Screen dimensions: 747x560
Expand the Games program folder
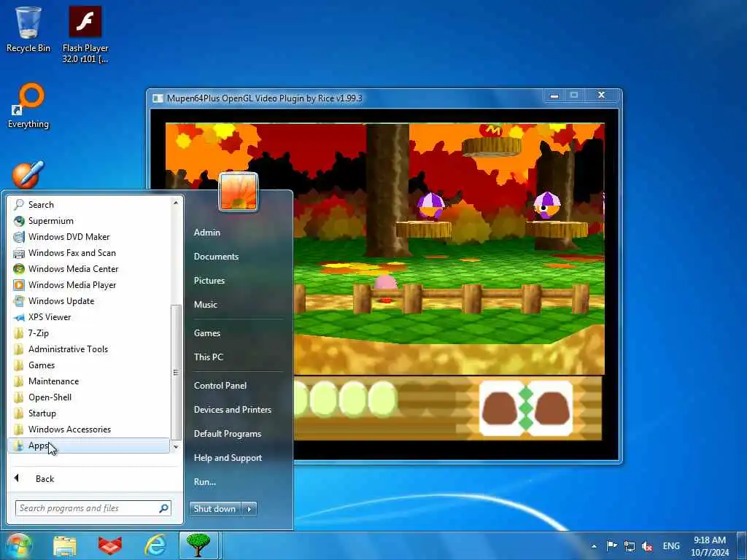point(88,365)
